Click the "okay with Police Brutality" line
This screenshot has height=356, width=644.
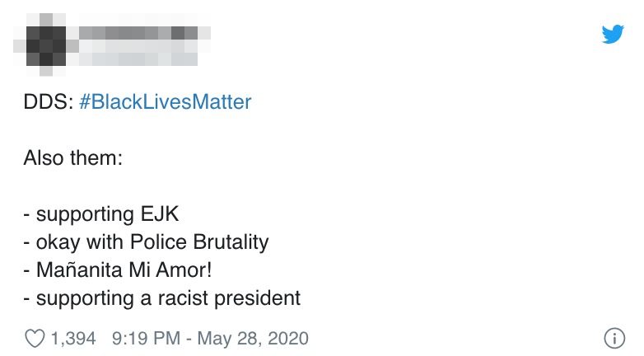pos(147,242)
